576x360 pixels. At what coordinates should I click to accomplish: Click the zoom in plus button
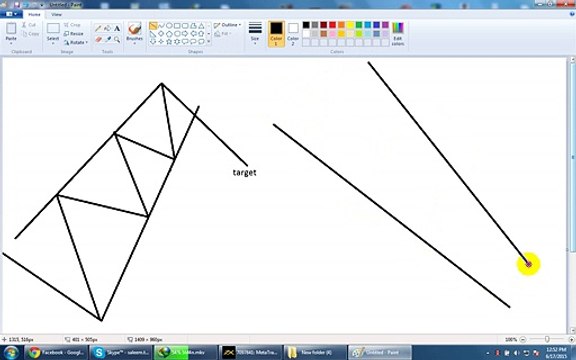571,339
